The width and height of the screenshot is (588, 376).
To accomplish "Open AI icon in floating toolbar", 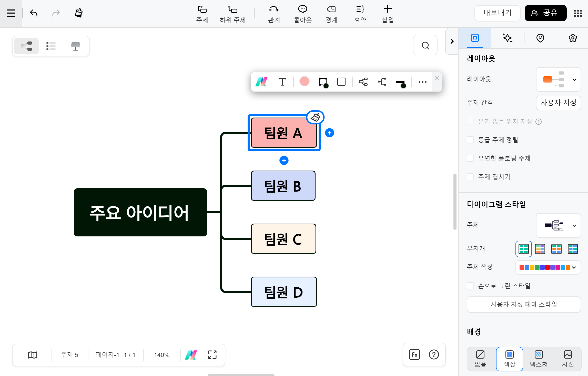I will click(261, 82).
